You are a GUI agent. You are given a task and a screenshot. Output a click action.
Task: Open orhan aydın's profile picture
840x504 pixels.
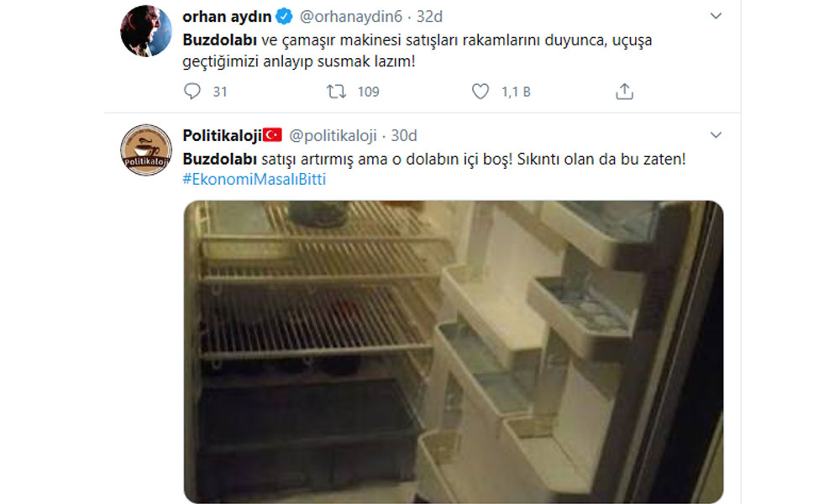tap(146, 31)
